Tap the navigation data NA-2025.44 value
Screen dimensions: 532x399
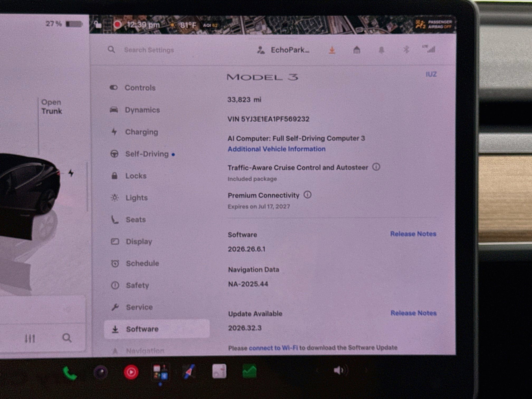248,284
